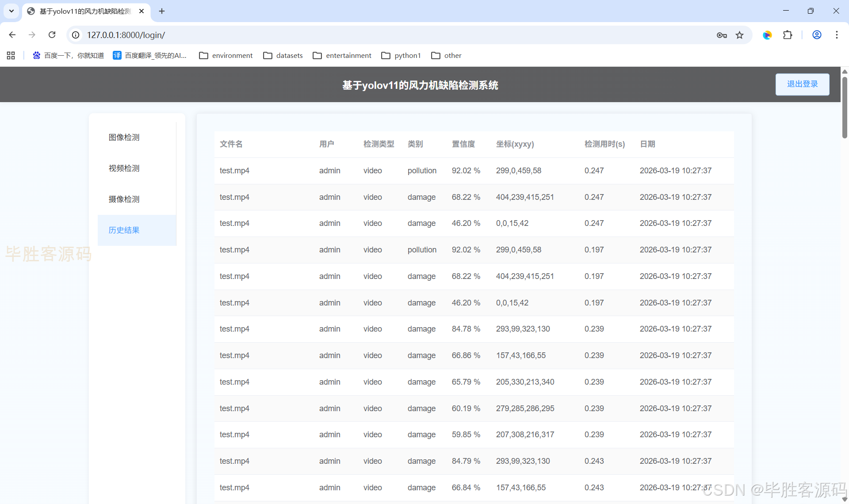Click the 66.86 % confidence cell
This screenshot has height=504, width=849.
[x=466, y=355]
